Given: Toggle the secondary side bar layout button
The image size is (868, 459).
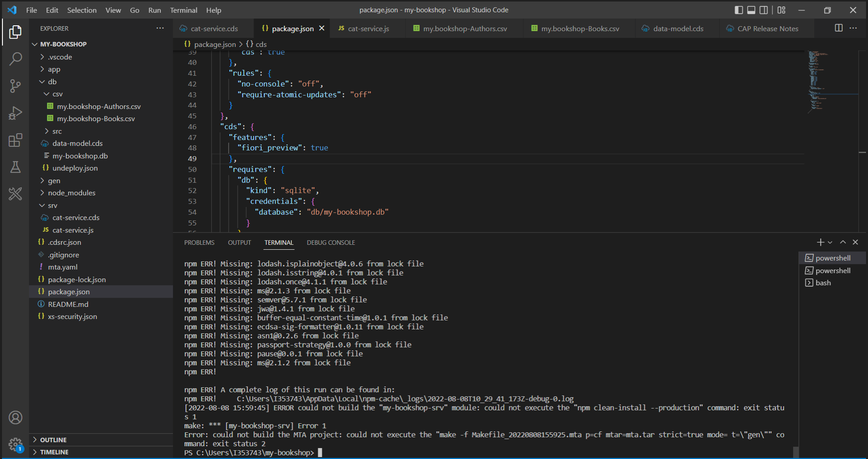Looking at the screenshot, I should click(x=764, y=10).
